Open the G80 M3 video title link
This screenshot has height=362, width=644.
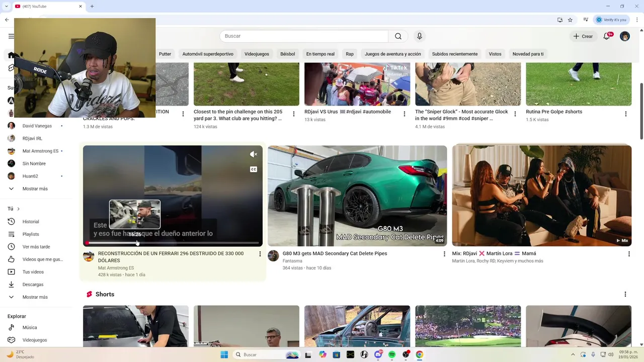coord(335,253)
